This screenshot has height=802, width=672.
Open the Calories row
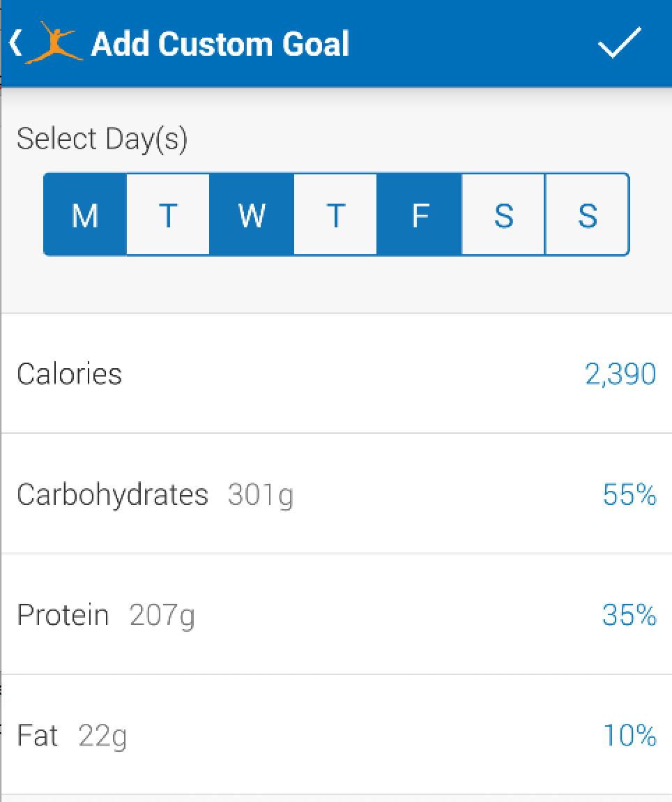click(336, 373)
